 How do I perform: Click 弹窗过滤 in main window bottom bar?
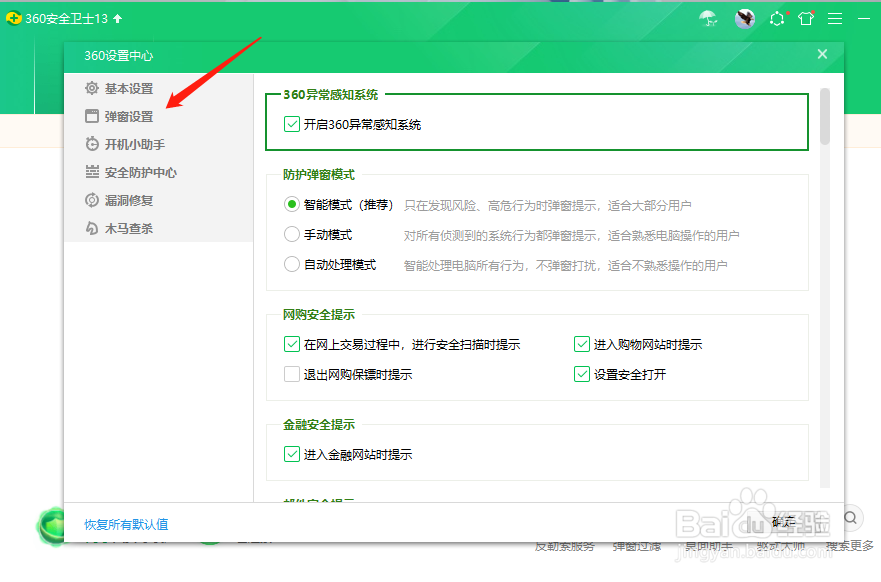(637, 546)
